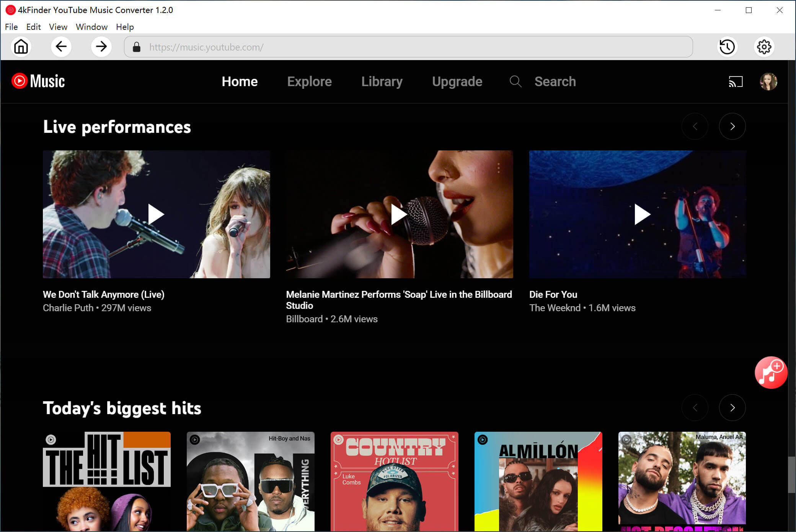
Task: Open the Die For You title link
Action: 553,294
